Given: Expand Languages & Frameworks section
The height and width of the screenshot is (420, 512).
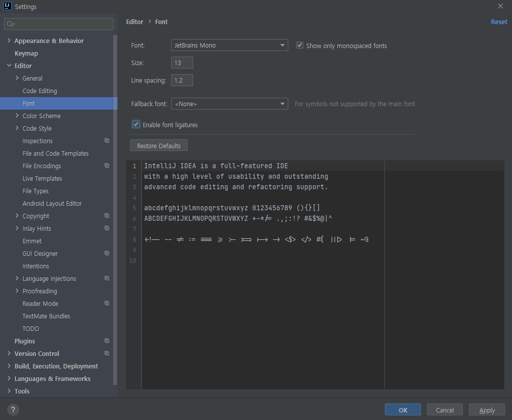Looking at the screenshot, I should (x=9, y=378).
